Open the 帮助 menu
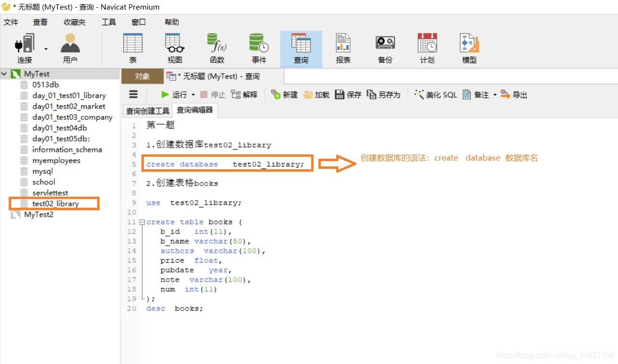Screen dimensions: 618x364 [x=172, y=22]
